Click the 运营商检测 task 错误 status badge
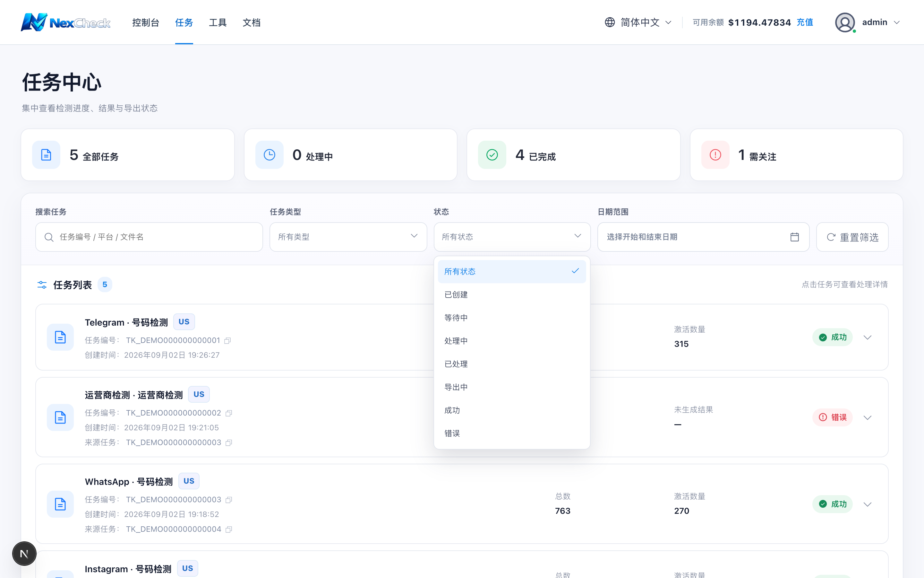Screen dimensions: 924x578 pos(832,417)
